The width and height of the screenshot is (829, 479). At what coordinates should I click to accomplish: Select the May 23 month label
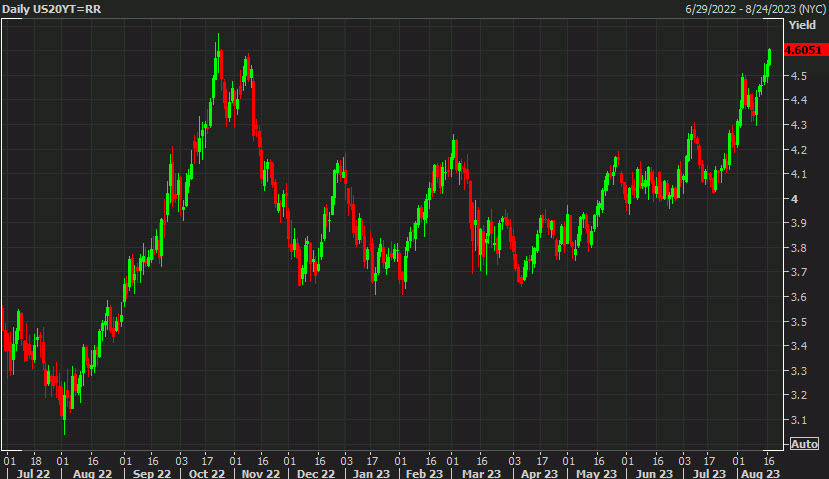[x=596, y=473]
